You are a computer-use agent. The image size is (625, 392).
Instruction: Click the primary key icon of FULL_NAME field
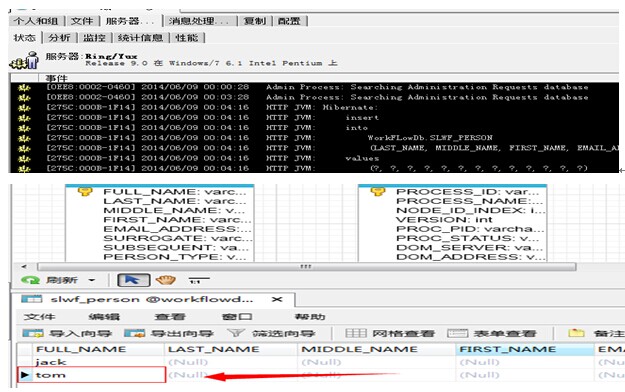tap(85, 192)
